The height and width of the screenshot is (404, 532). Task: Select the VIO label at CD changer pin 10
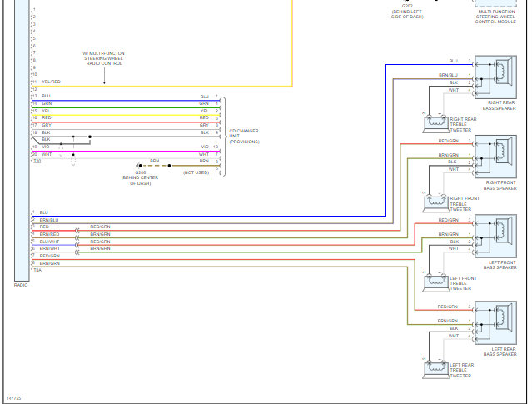pyautogui.click(x=205, y=147)
